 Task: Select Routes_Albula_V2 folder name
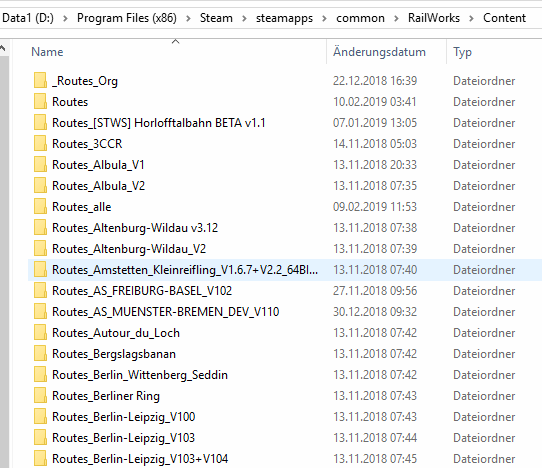[99, 186]
